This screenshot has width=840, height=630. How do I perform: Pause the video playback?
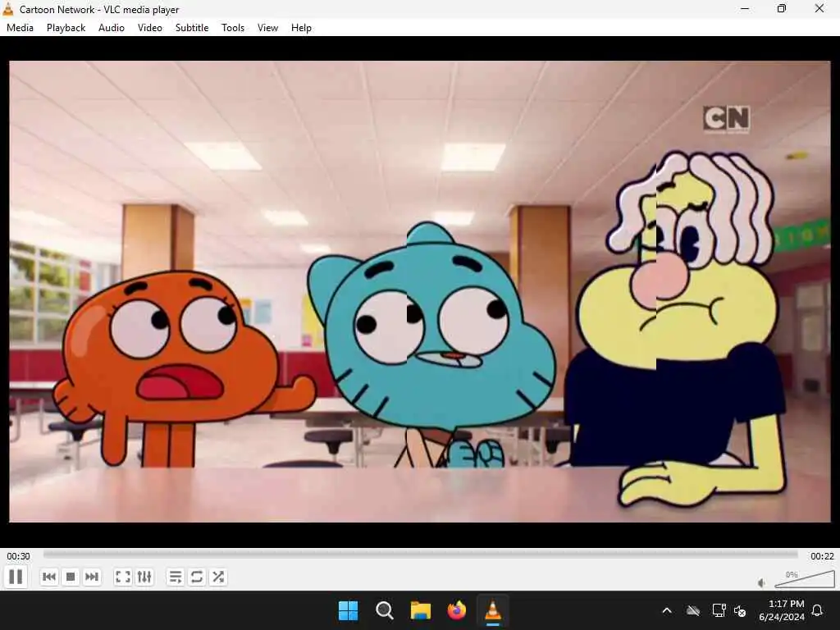(x=16, y=577)
